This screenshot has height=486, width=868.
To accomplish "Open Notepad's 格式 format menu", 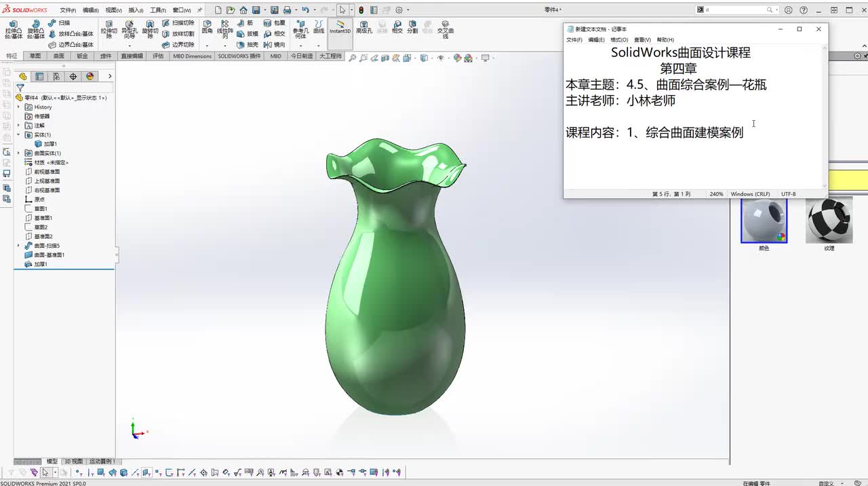I will pyautogui.click(x=619, y=40).
